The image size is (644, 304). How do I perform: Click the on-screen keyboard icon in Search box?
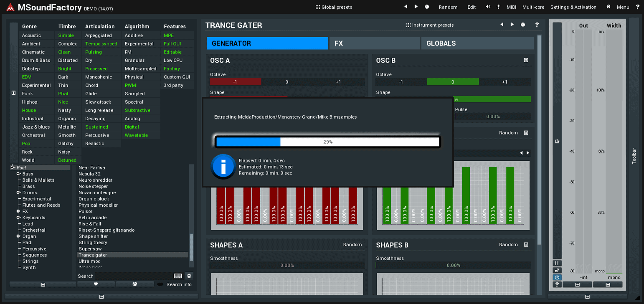(177, 276)
